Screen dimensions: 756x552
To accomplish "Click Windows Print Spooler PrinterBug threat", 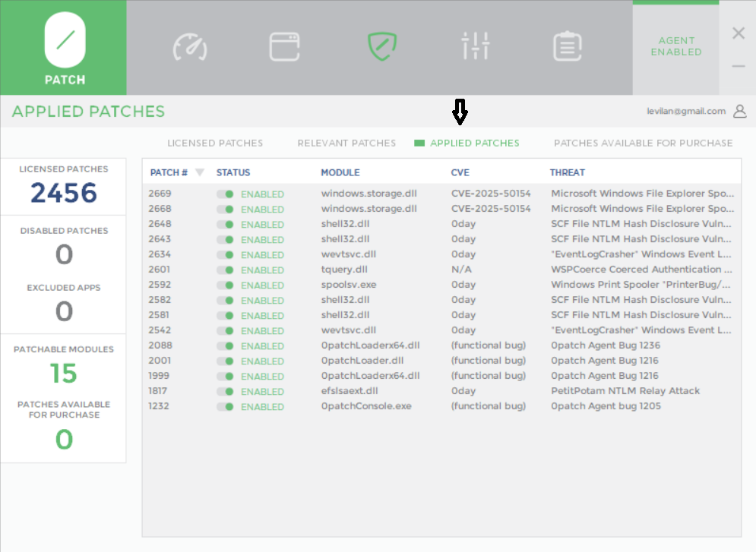I will click(x=641, y=285).
